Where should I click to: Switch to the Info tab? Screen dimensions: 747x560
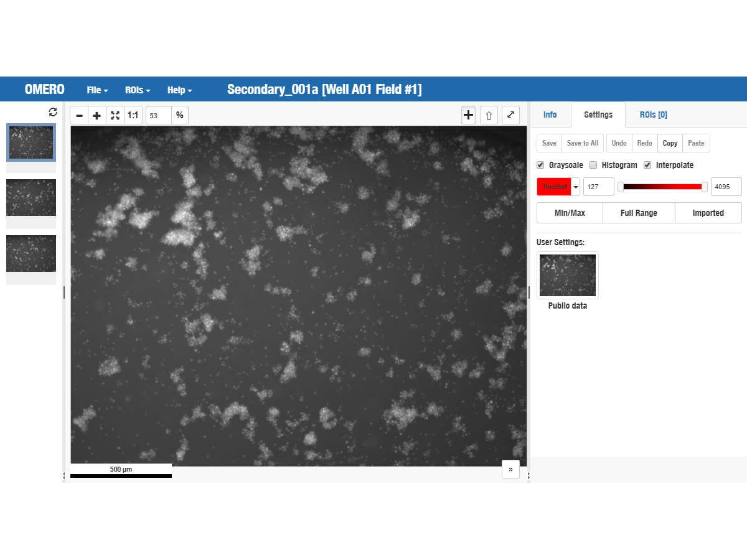click(x=550, y=114)
